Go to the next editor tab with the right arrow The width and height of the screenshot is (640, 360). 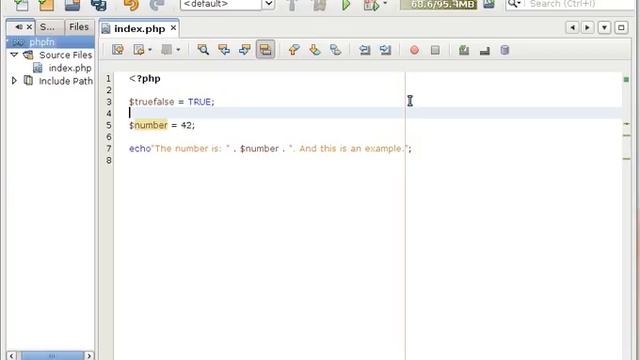pos(587,27)
